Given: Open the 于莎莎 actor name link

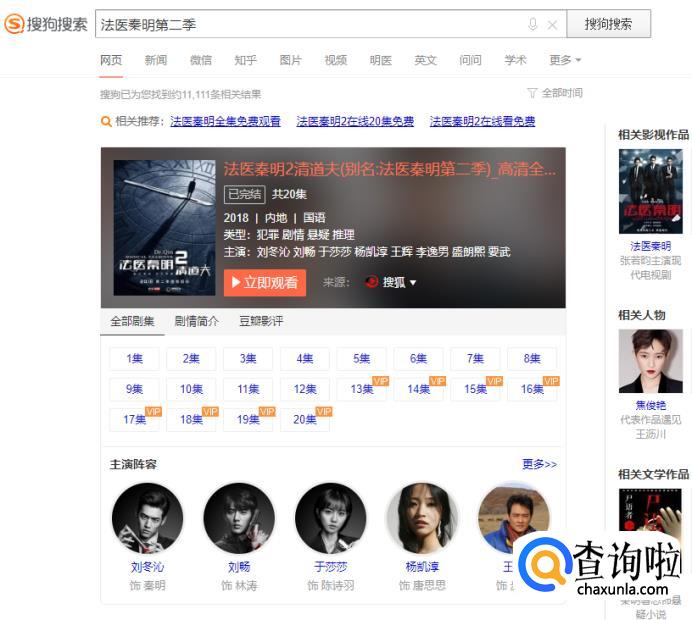Looking at the screenshot, I should (x=331, y=567).
